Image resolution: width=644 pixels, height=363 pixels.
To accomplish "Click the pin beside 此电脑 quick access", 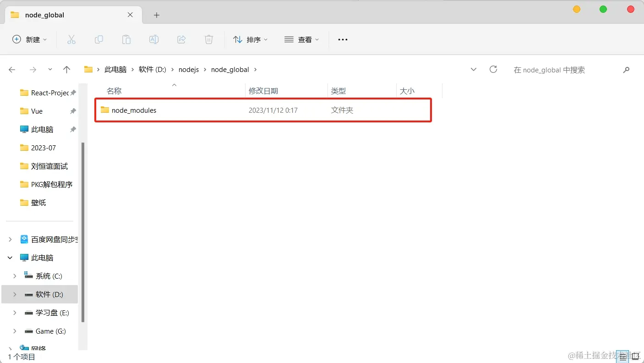I will pos(73,129).
